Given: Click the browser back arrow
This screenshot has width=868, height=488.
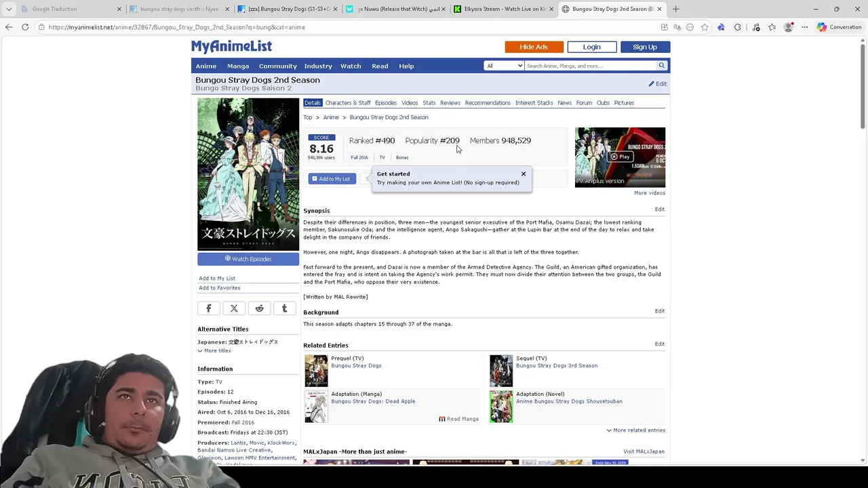Looking at the screenshot, I should 9,27.
